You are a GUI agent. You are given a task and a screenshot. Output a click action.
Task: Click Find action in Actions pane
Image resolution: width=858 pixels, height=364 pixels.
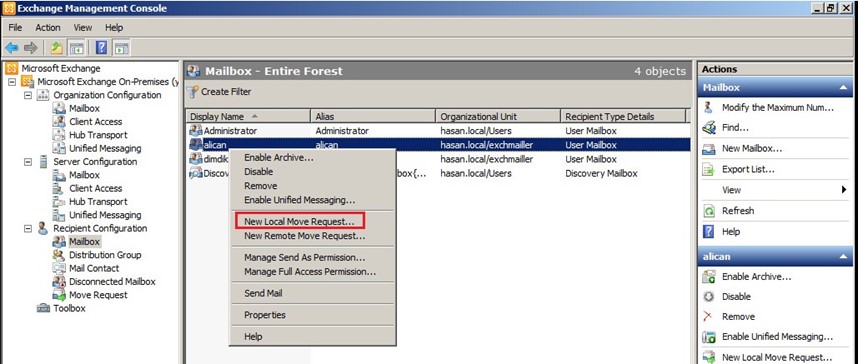click(735, 128)
